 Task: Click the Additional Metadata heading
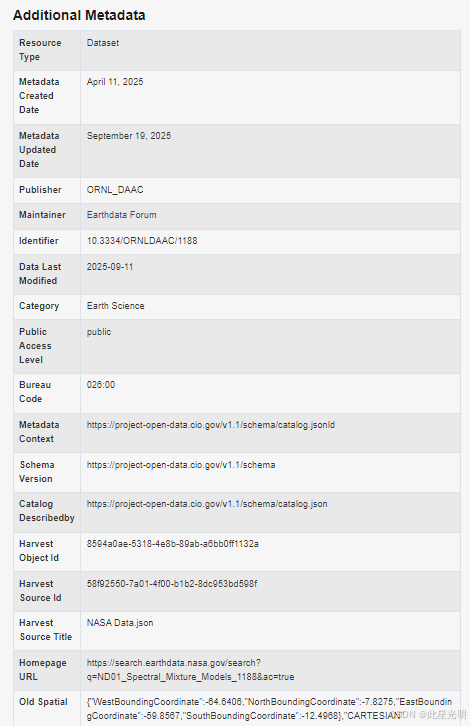click(x=79, y=15)
